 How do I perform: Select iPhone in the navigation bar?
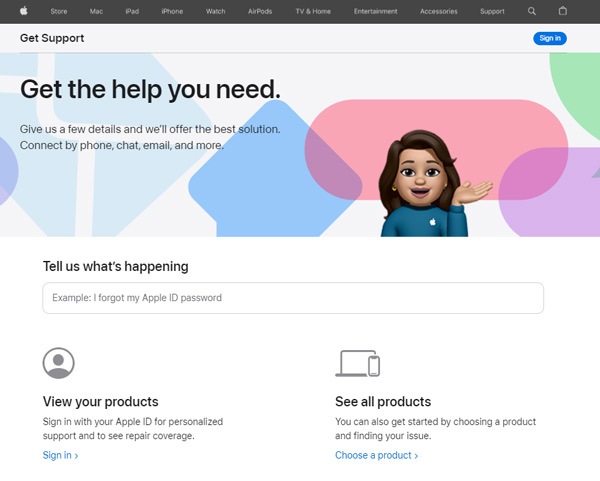[x=172, y=11]
